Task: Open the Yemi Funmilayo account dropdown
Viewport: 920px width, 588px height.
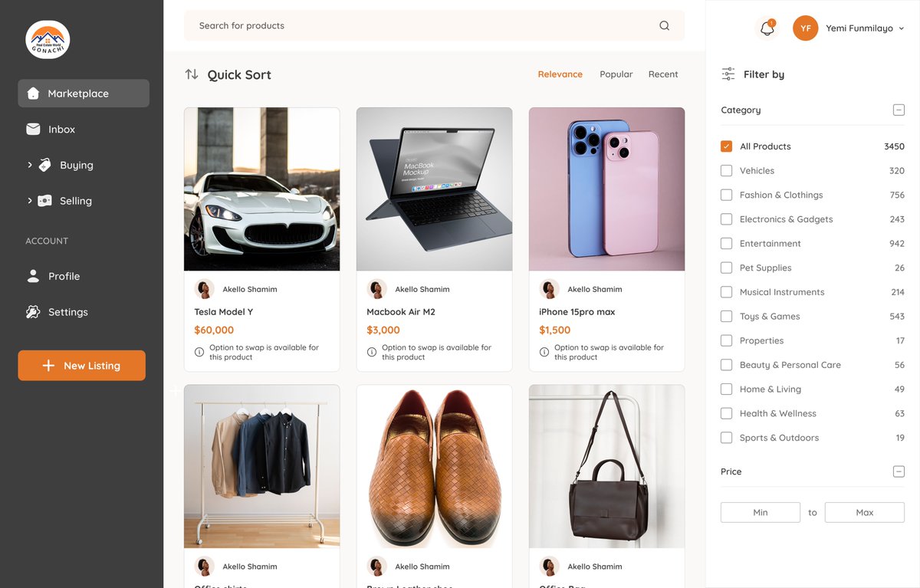Action: [901, 28]
